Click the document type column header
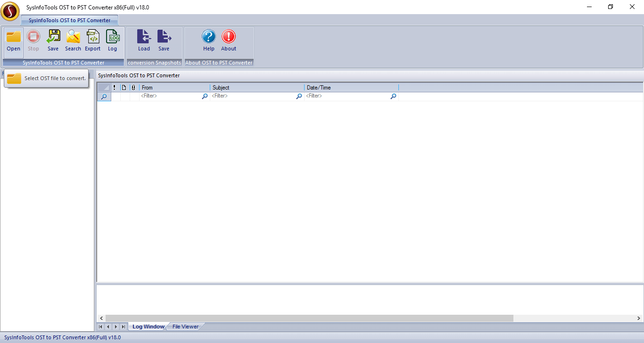Viewport: 644px width, 343px height. click(x=125, y=88)
